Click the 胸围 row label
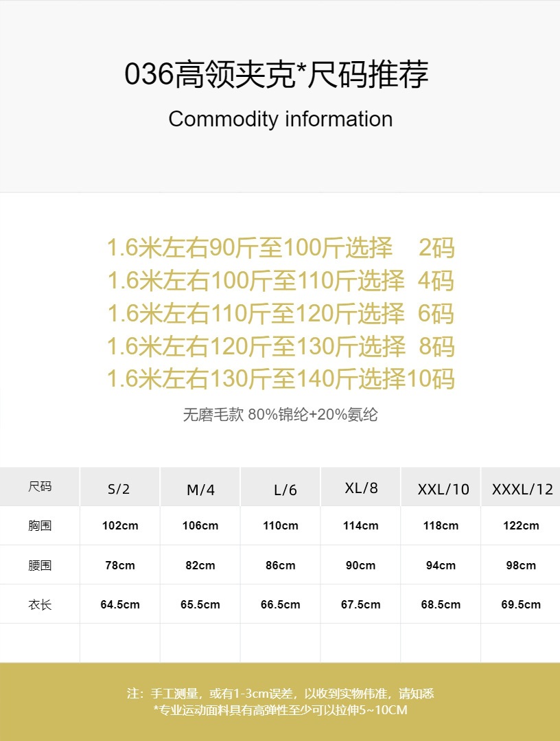The height and width of the screenshot is (741, 560). (40, 526)
